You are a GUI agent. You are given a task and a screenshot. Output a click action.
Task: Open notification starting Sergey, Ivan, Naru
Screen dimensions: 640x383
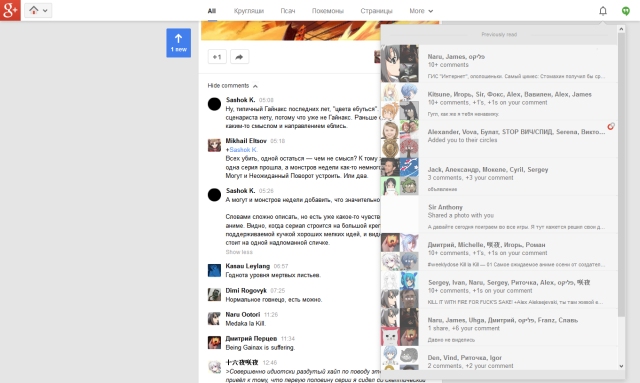499,289
